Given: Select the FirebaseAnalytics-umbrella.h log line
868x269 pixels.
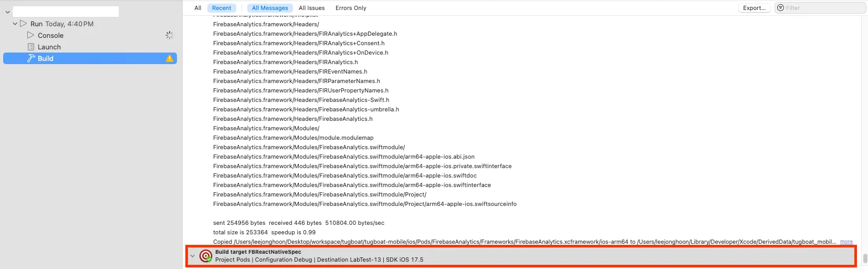Looking at the screenshot, I should tap(306, 109).
